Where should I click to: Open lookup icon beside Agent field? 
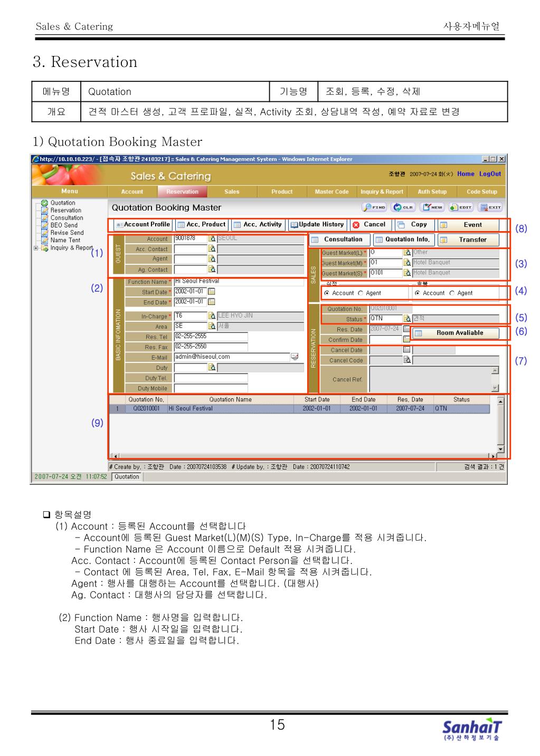[x=212, y=259]
